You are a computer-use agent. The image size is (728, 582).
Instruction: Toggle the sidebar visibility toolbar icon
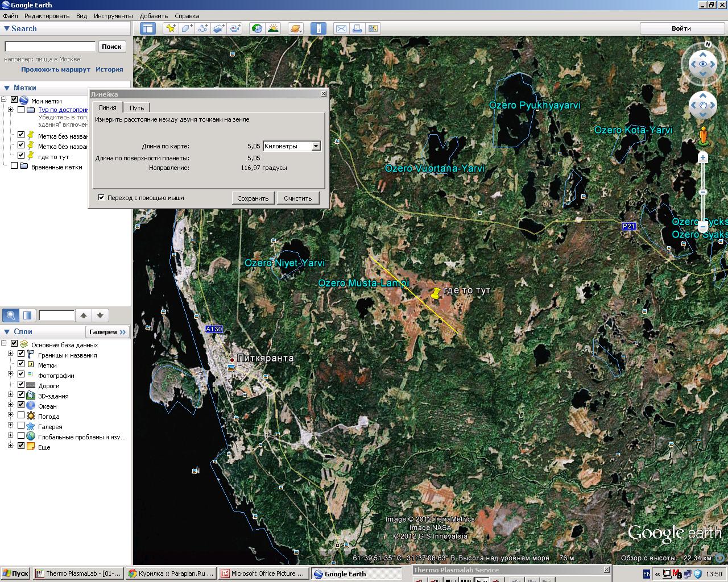click(148, 28)
